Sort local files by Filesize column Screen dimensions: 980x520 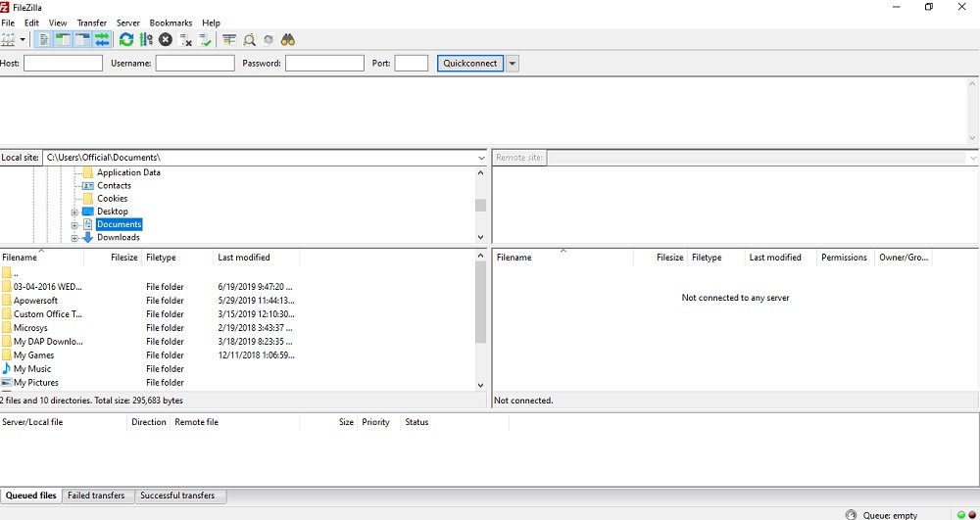tap(113, 258)
